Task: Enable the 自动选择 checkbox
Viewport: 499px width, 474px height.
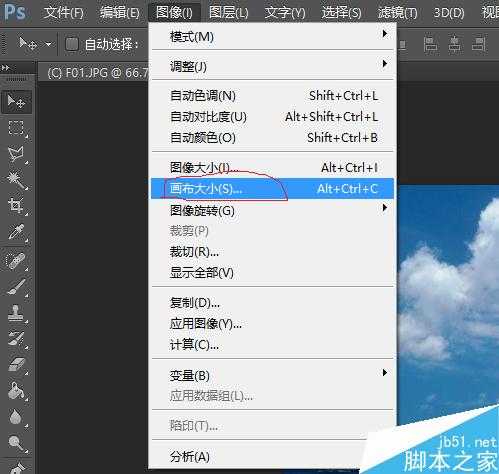Action: click(x=72, y=44)
